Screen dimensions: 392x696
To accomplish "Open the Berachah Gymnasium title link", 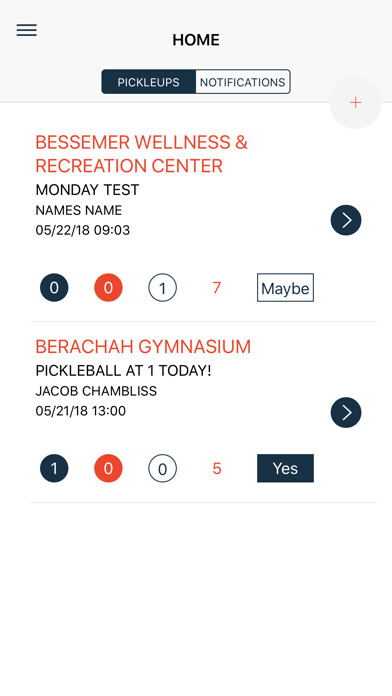I will pos(143,347).
